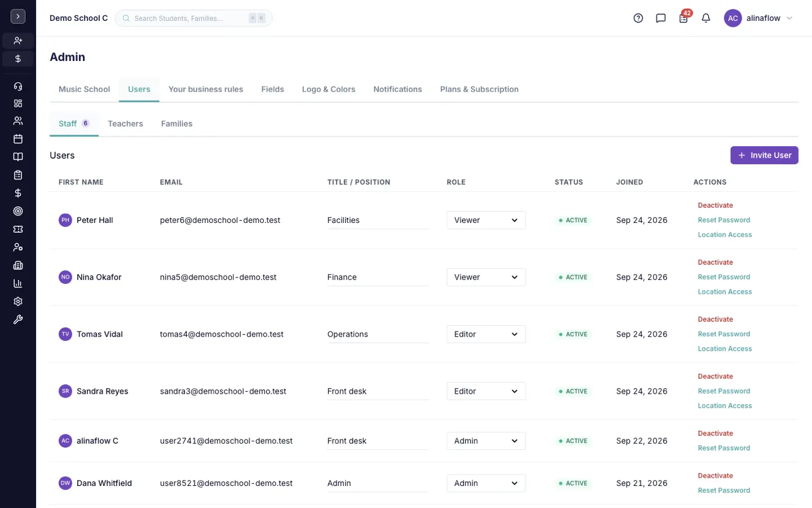This screenshot has height=508, width=812.
Task: Click email user8521@demoschool-demo.test
Action: click(226, 483)
